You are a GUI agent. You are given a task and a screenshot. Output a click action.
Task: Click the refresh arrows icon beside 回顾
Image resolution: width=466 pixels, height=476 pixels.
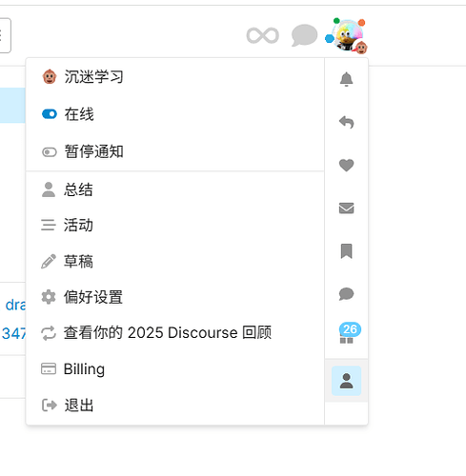click(x=49, y=333)
